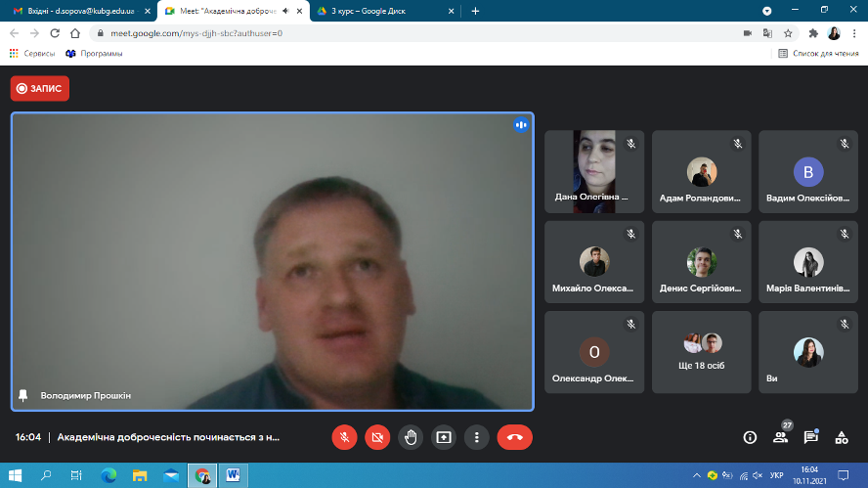The width and height of the screenshot is (868, 488).
Task: Click the translate page icon
Action: (x=767, y=33)
